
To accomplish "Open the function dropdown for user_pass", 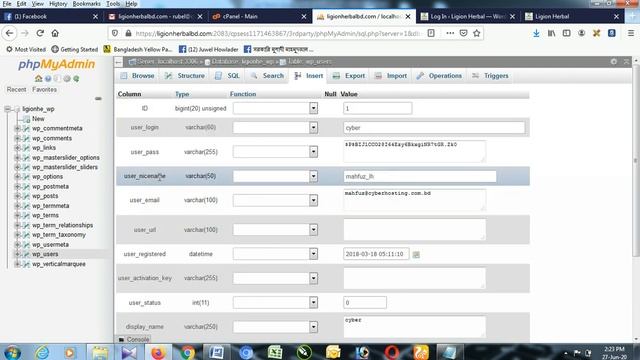I will tap(275, 152).
